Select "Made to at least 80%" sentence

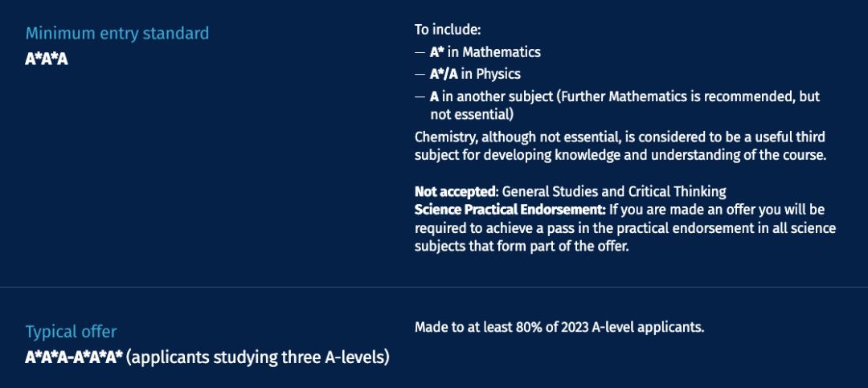pyautogui.click(x=559, y=327)
